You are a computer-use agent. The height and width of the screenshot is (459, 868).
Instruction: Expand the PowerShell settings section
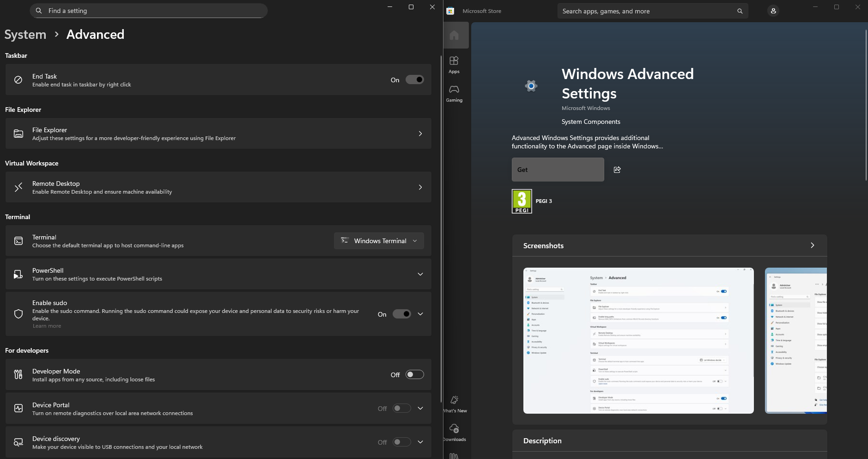(x=420, y=274)
